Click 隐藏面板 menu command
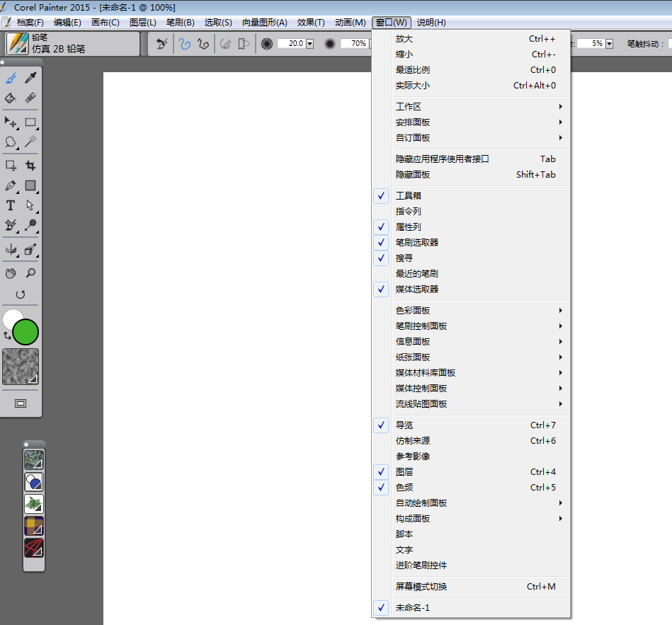The height and width of the screenshot is (625, 672). 471,174
